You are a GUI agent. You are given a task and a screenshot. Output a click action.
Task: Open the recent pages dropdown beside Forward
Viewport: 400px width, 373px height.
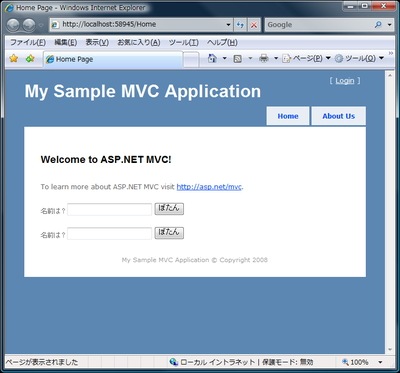point(41,25)
